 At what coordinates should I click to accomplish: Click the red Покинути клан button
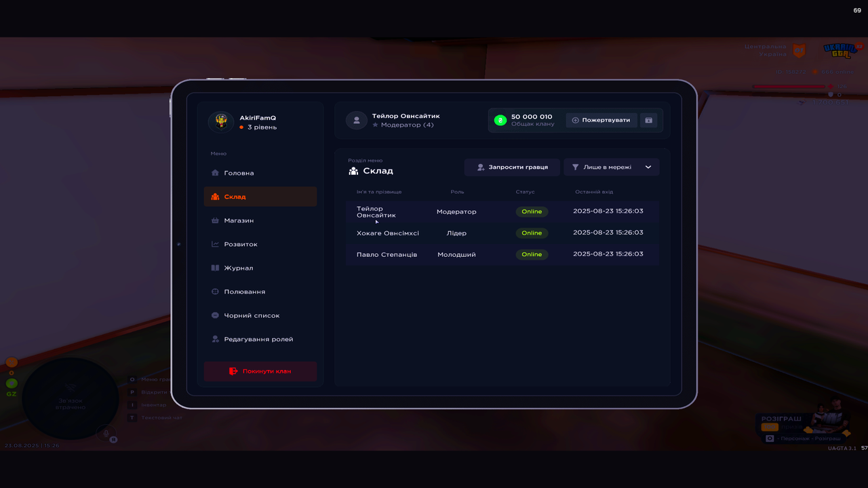(x=260, y=371)
